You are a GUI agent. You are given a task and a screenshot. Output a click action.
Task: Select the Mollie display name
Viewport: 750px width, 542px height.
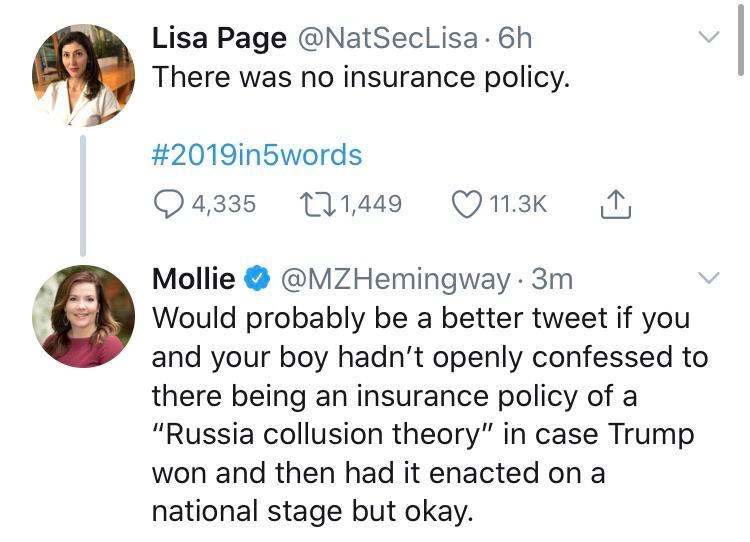coord(193,279)
